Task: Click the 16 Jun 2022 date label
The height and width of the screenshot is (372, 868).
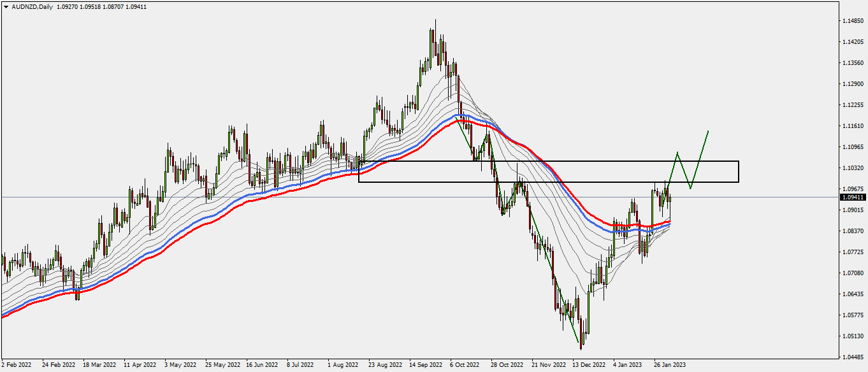Action: [263, 366]
